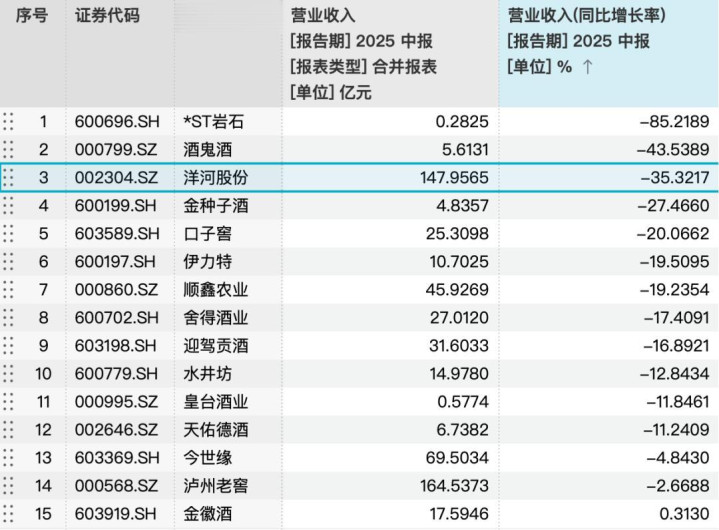Screen dimensions: 719x530
Task: Click revenue value 45.9269
Action: [x=457, y=289]
